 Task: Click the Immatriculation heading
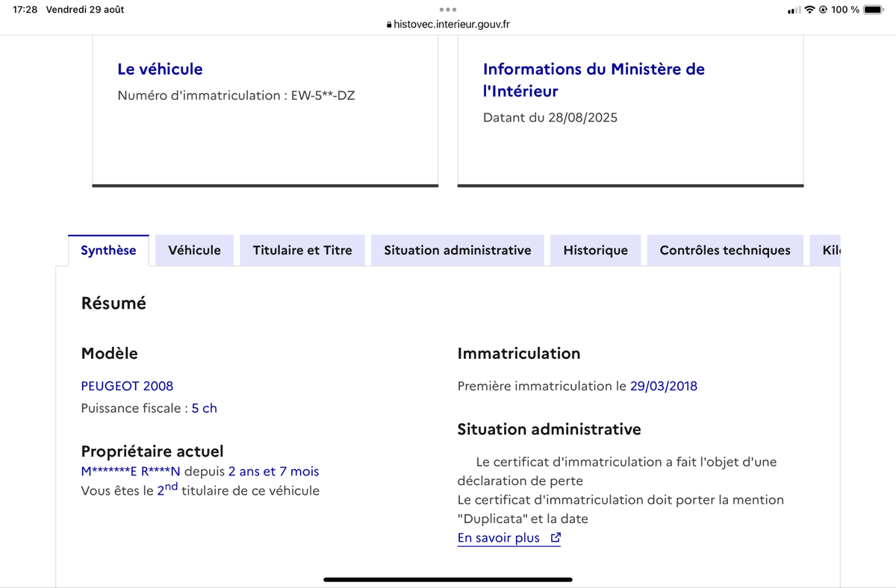click(519, 354)
